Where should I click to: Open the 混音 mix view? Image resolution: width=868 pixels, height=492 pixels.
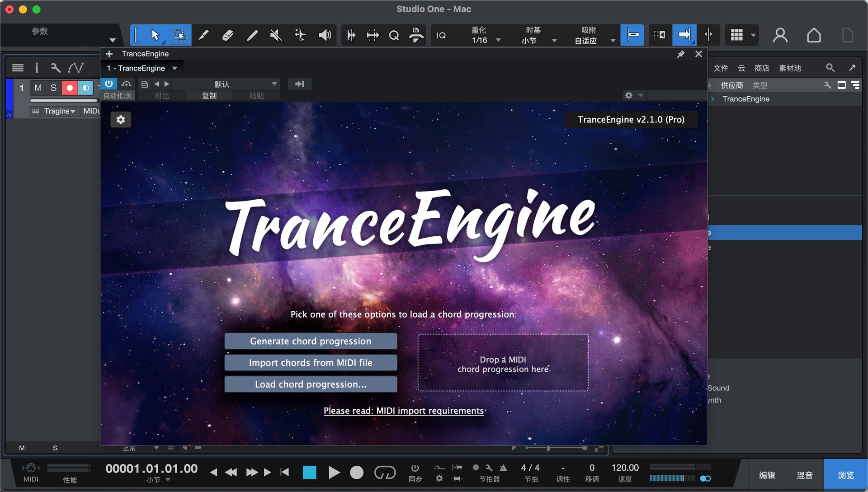[805, 475]
